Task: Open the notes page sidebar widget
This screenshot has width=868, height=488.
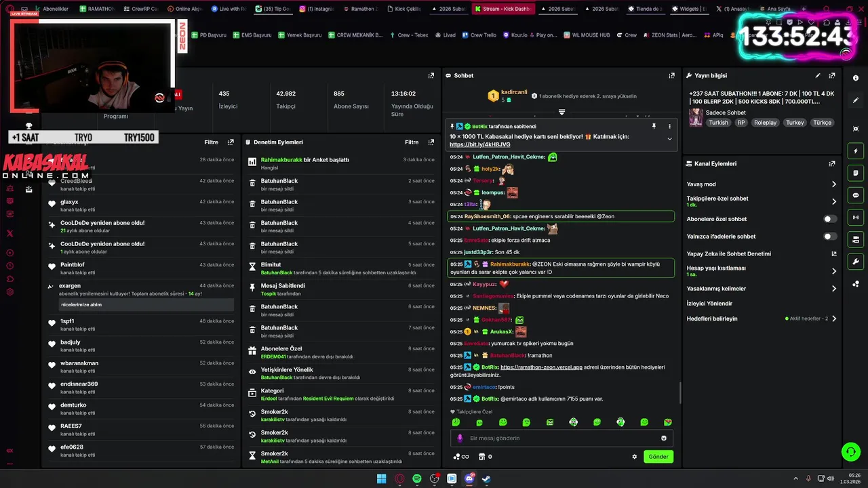Action: pos(856,174)
